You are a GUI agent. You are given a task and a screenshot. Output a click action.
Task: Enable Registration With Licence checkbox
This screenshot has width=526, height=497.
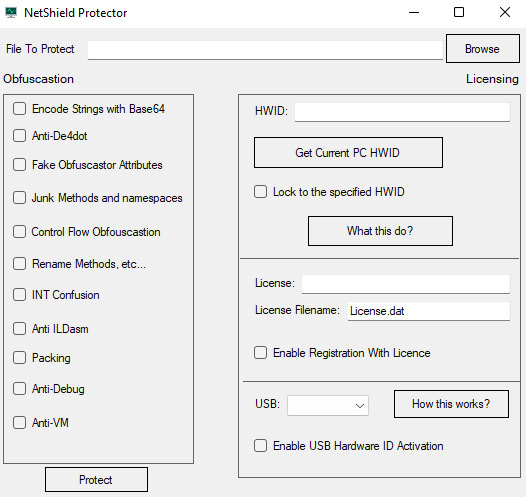(260, 353)
